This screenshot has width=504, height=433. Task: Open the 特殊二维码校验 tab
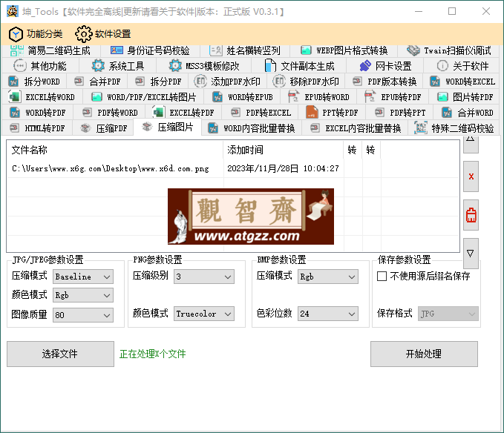coord(454,128)
